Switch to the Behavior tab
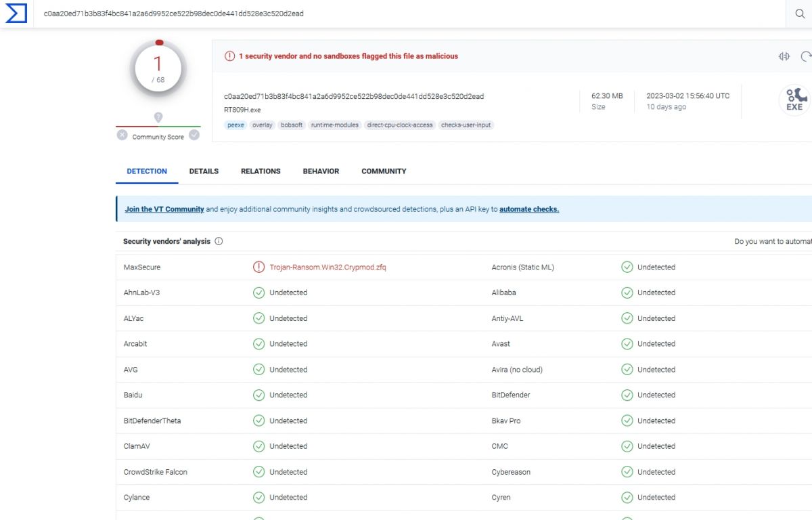 [321, 171]
